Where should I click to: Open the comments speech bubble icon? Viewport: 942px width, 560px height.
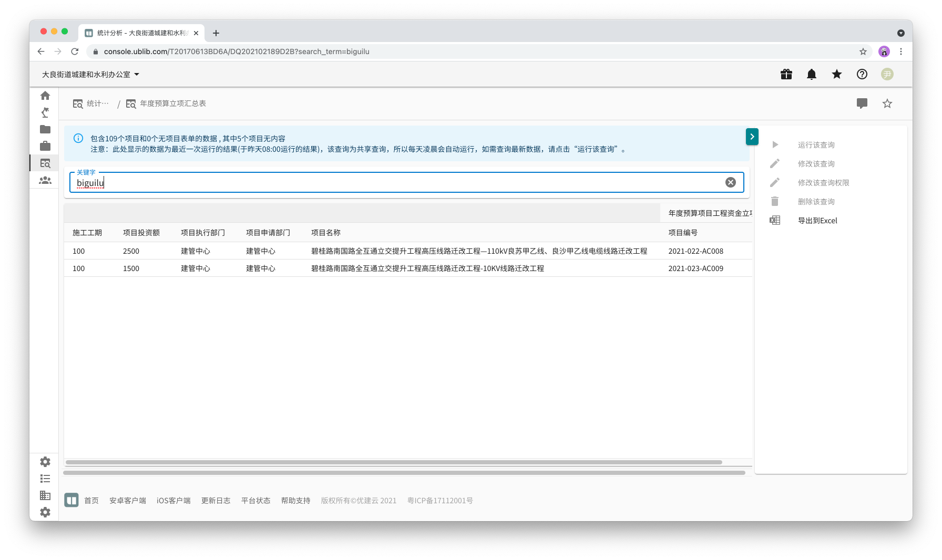[862, 103]
